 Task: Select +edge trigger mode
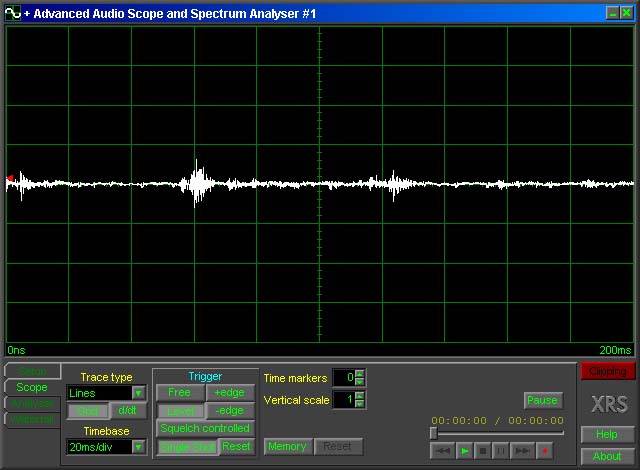[230, 392]
